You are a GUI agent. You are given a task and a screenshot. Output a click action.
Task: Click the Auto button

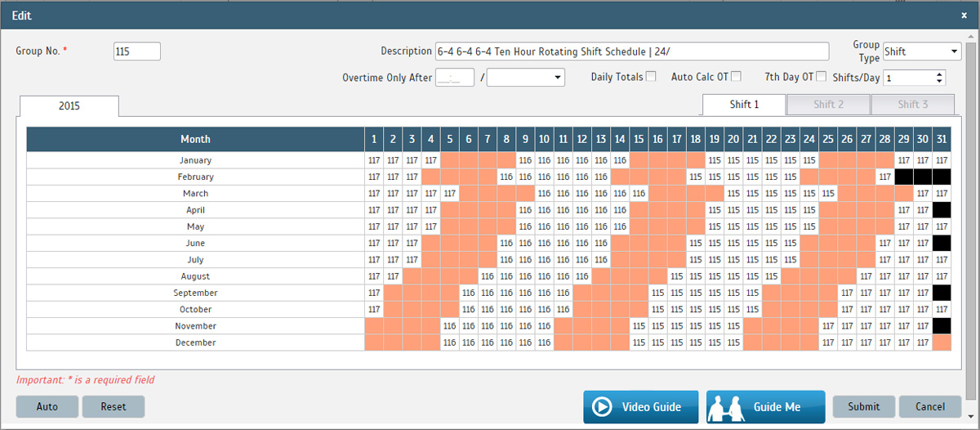[47, 406]
